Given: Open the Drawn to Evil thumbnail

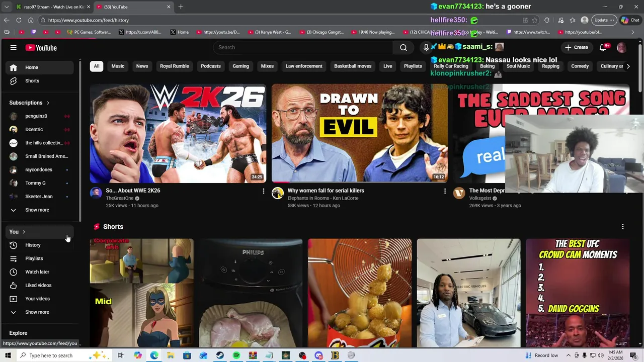Looking at the screenshot, I should tap(360, 133).
